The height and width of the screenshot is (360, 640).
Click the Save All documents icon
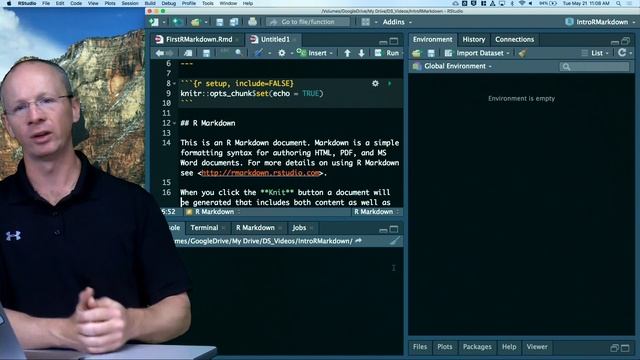[x=234, y=22]
